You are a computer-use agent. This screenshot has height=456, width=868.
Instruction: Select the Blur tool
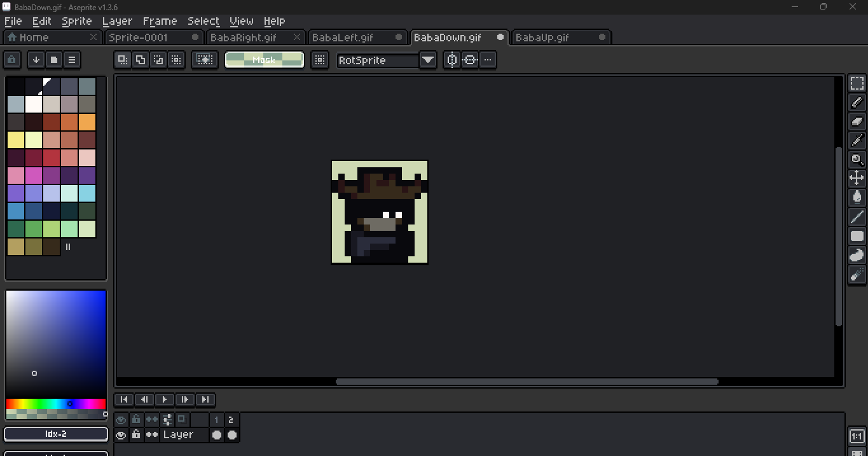pos(857,274)
